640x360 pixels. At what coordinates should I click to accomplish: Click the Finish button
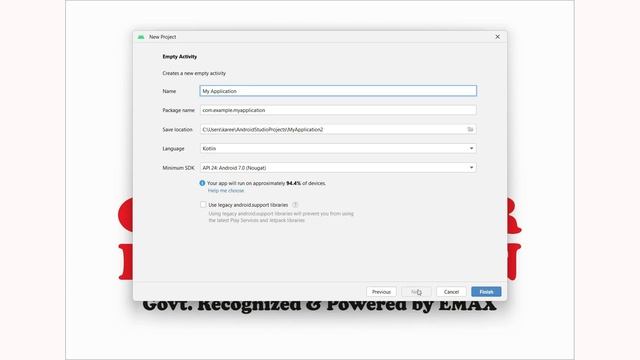coord(486,292)
